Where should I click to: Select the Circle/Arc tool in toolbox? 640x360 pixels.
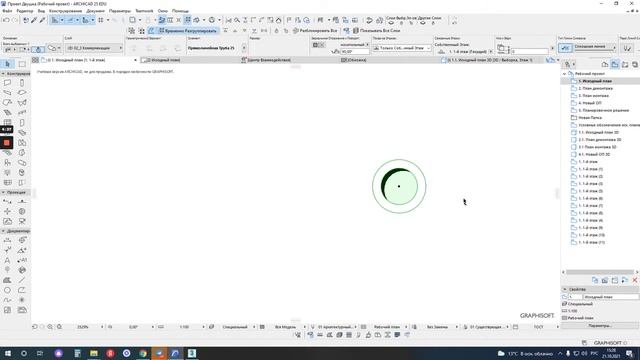(x=7, y=290)
